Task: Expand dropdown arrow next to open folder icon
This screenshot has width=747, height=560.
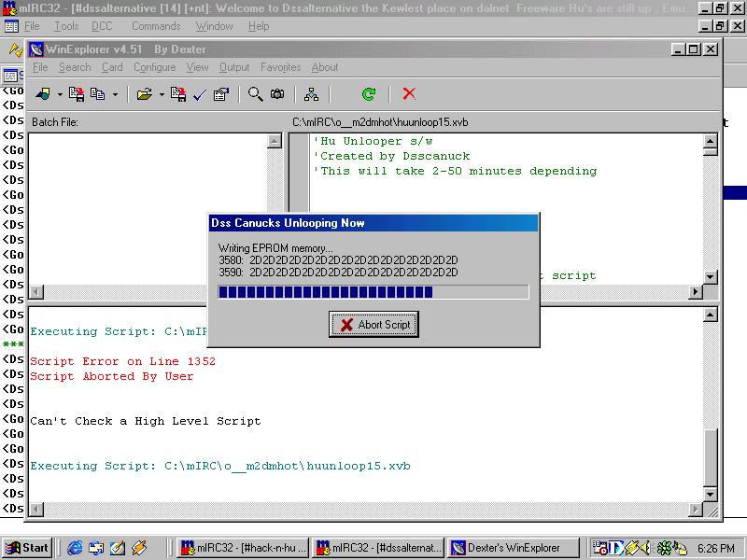Action: tap(162, 94)
